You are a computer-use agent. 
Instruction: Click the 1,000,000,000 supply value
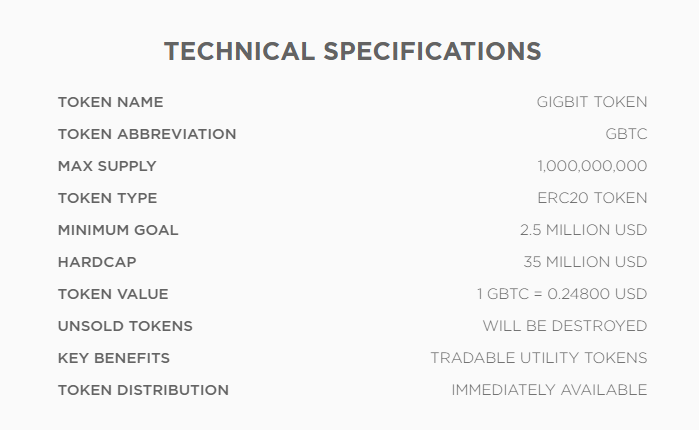592,166
